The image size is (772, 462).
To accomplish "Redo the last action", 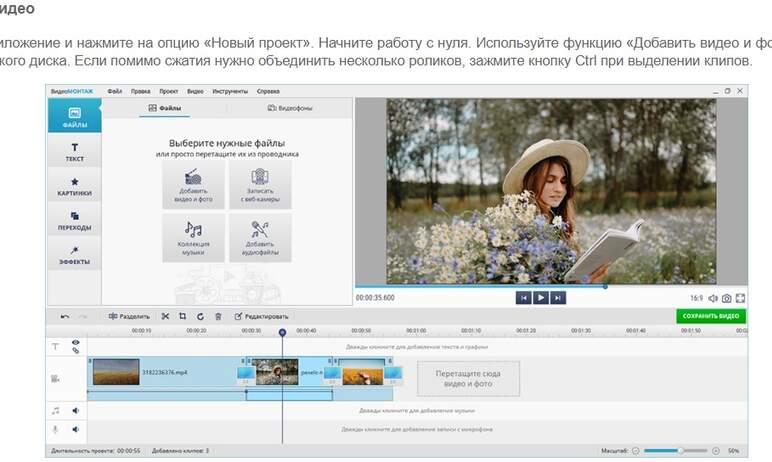I will (x=83, y=317).
